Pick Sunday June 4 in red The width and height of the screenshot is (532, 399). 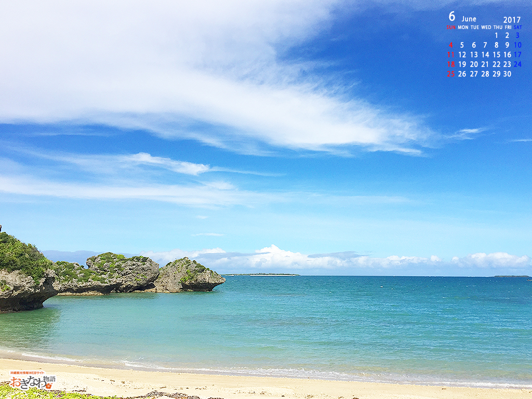click(x=450, y=45)
